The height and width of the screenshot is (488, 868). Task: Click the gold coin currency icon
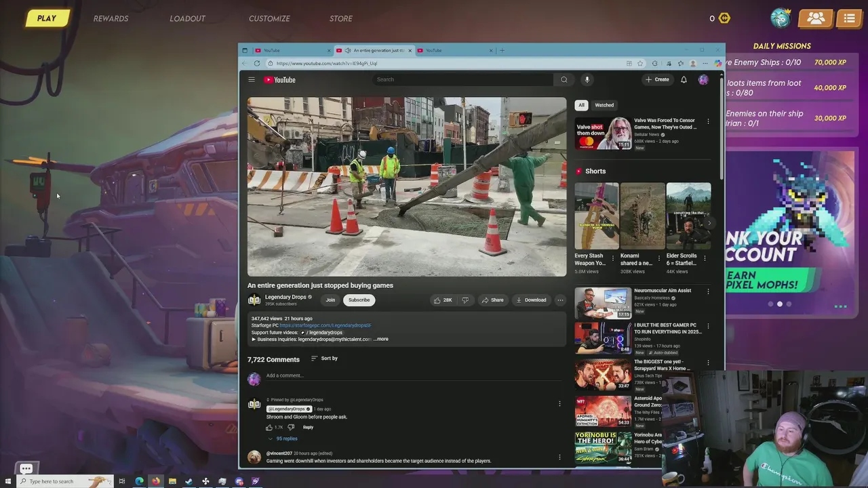pyautogui.click(x=724, y=18)
